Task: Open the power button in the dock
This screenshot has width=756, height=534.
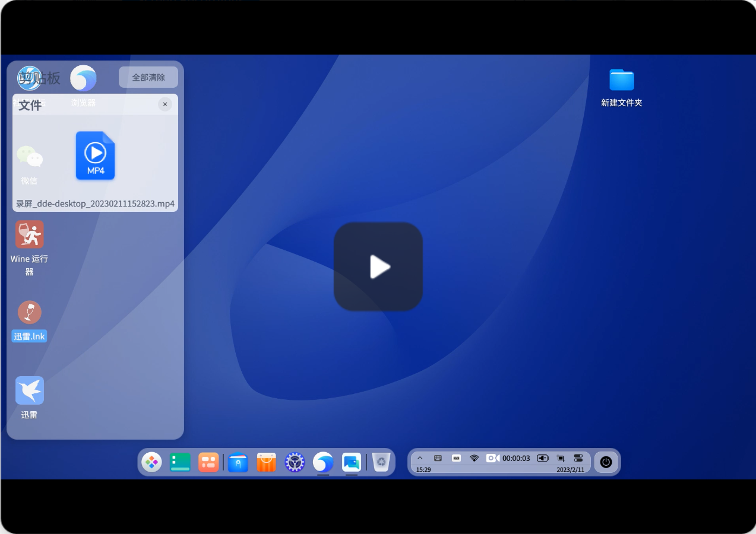Action: 606,462
